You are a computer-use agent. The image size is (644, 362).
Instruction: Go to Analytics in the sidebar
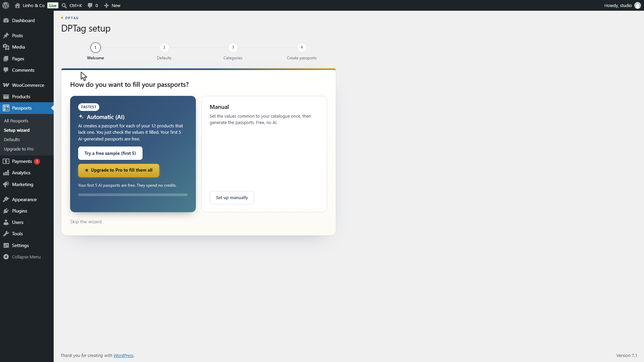(x=27, y=173)
